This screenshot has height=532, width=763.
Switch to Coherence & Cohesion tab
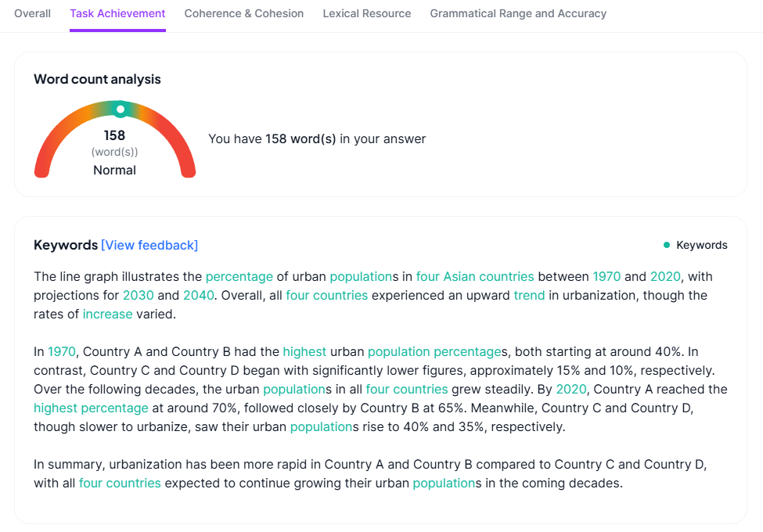244,13
